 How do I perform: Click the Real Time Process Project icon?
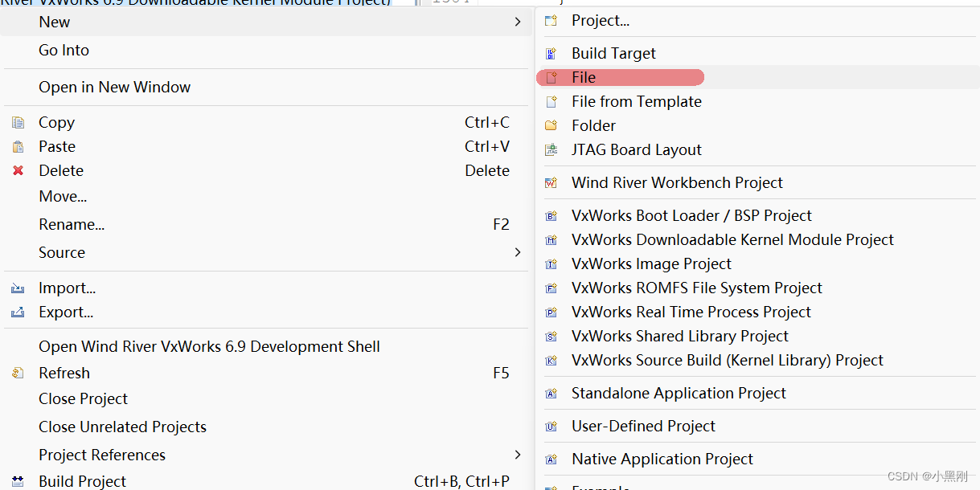[x=551, y=312]
